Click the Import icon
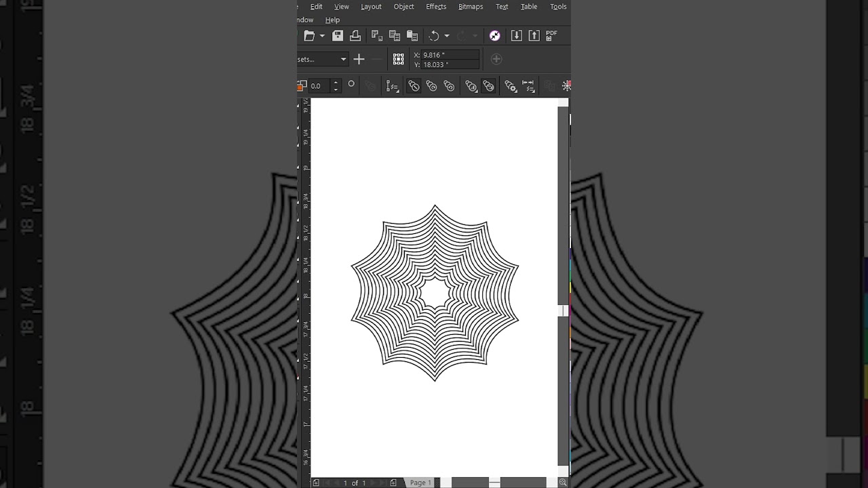This screenshot has width=868, height=488. [517, 36]
